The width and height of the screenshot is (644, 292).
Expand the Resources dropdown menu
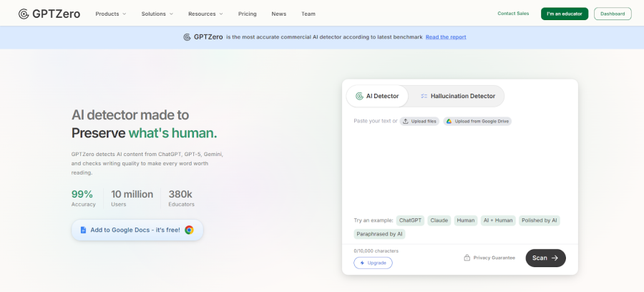pyautogui.click(x=205, y=14)
